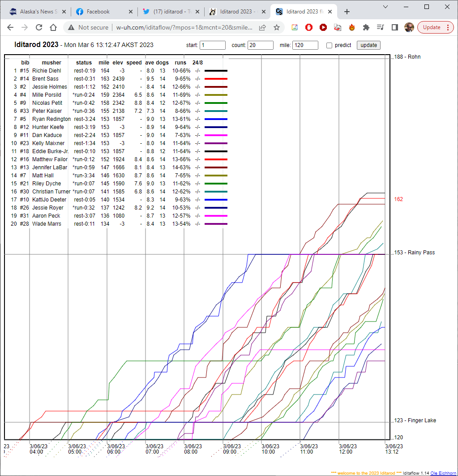Screen dimensions: 458x476
Task: Click the musher name Matthew Failor
Action: [50, 159]
